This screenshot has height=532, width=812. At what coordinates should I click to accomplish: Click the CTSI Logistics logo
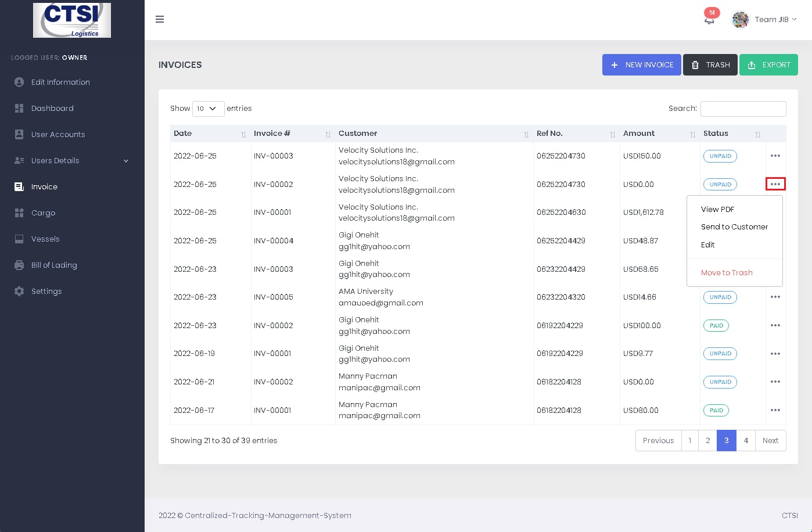pos(72,20)
